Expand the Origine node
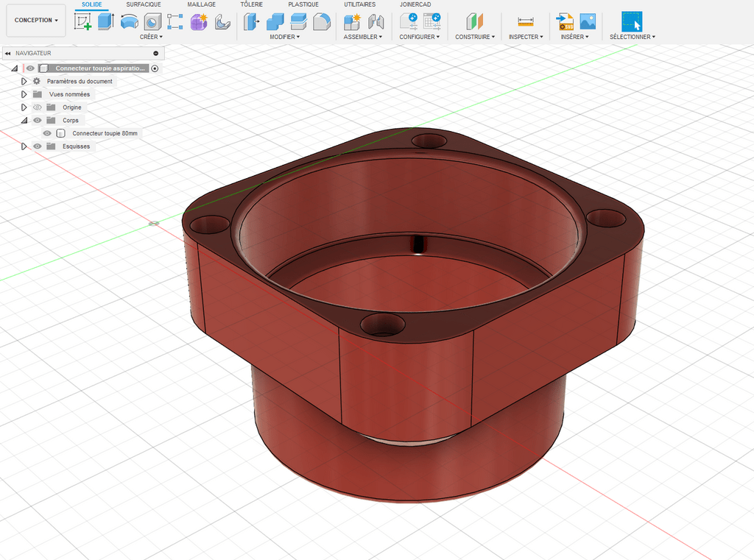Screen dimensions: 754x560 coord(24,107)
